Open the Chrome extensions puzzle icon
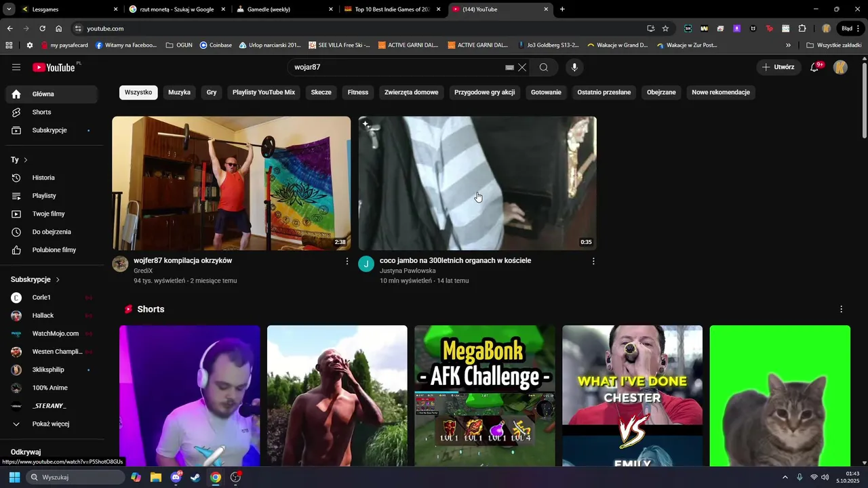The height and width of the screenshot is (488, 868). [x=802, y=28]
